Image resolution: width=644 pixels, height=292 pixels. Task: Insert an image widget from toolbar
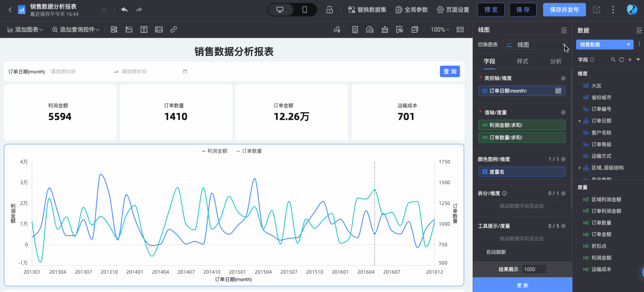click(x=159, y=29)
